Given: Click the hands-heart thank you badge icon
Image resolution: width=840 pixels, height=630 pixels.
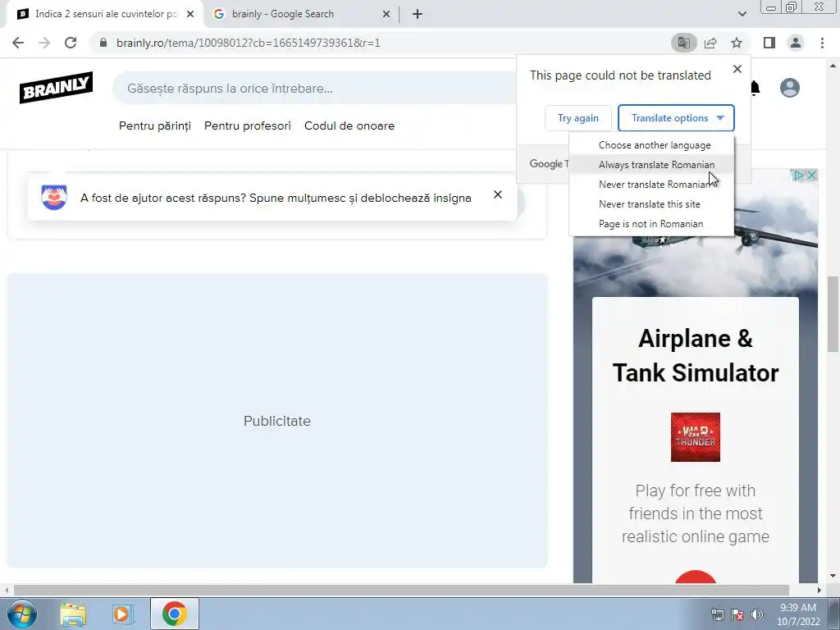Looking at the screenshot, I should [x=54, y=197].
